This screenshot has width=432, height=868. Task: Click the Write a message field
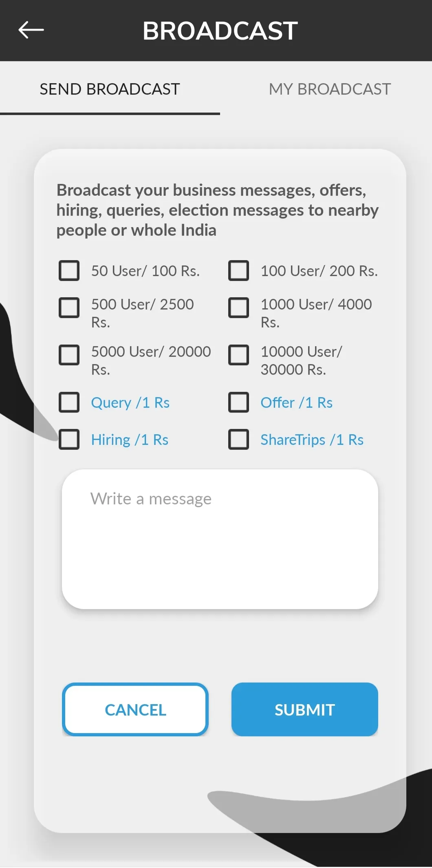click(220, 538)
